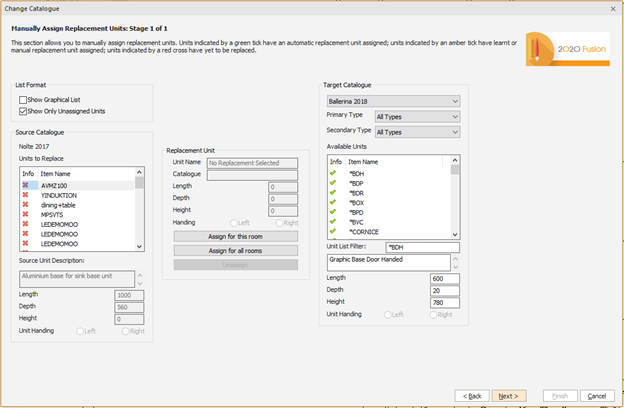This screenshot has height=408, width=624.
Task: Click red cross icon beside MPSVTS
Action: click(25, 214)
